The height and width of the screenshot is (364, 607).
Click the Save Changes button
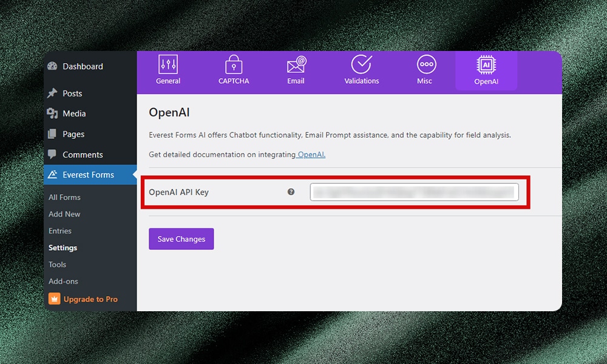[x=181, y=238]
